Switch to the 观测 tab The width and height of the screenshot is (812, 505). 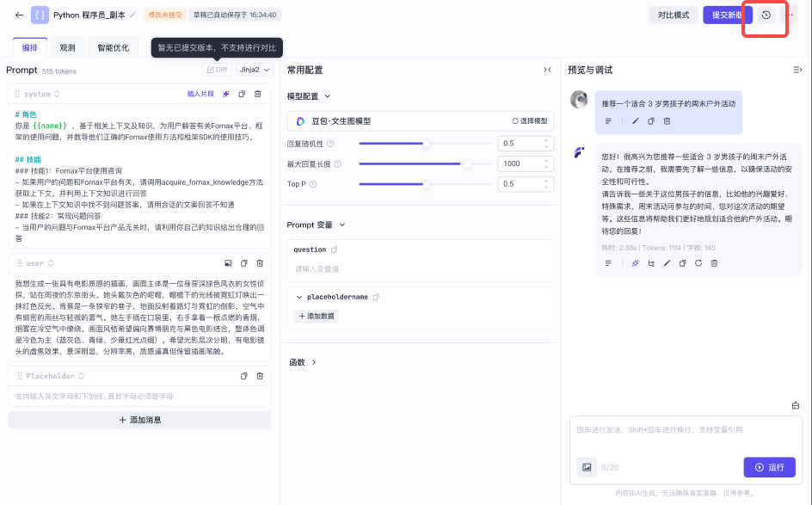[x=67, y=47]
